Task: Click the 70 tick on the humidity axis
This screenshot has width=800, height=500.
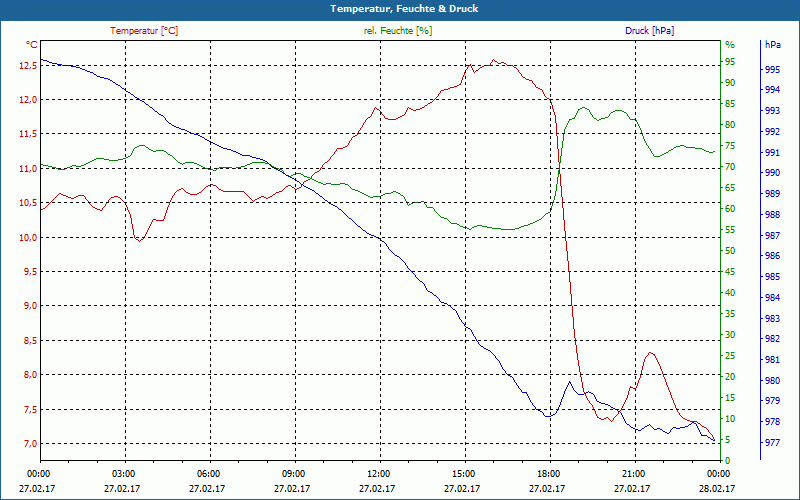Action: 730,167
